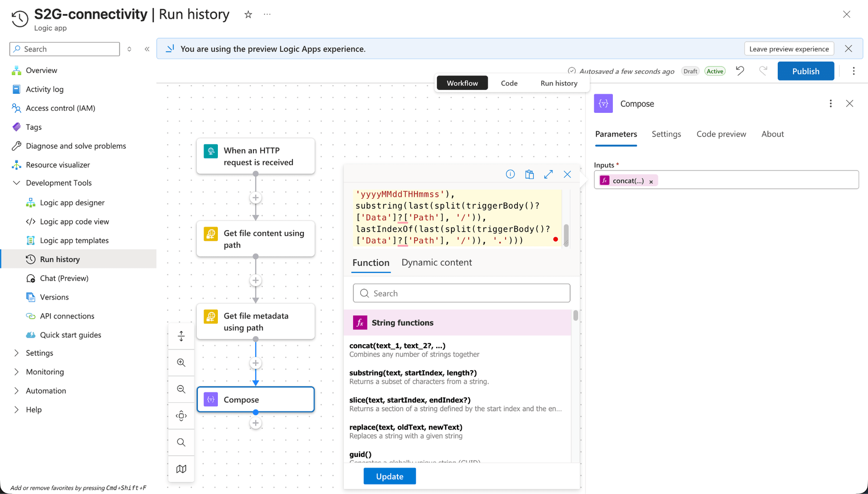Click the Inputs field of Compose
Viewport: 868px width, 494px height.
(x=726, y=180)
